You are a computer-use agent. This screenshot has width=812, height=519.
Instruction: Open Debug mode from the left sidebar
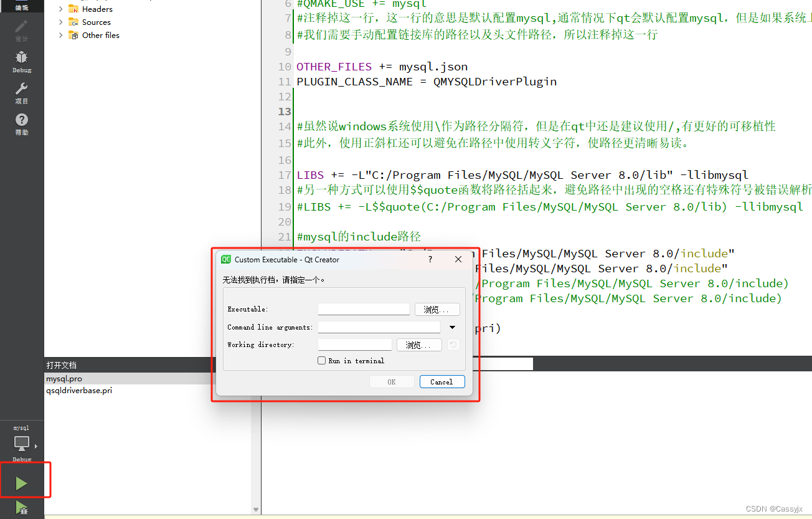click(21, 58)
